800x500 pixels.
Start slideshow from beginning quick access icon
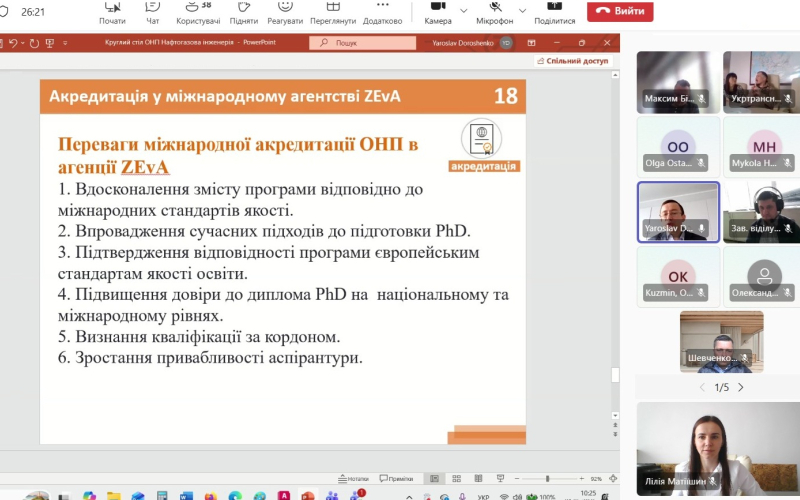click(x=49, y=43)
